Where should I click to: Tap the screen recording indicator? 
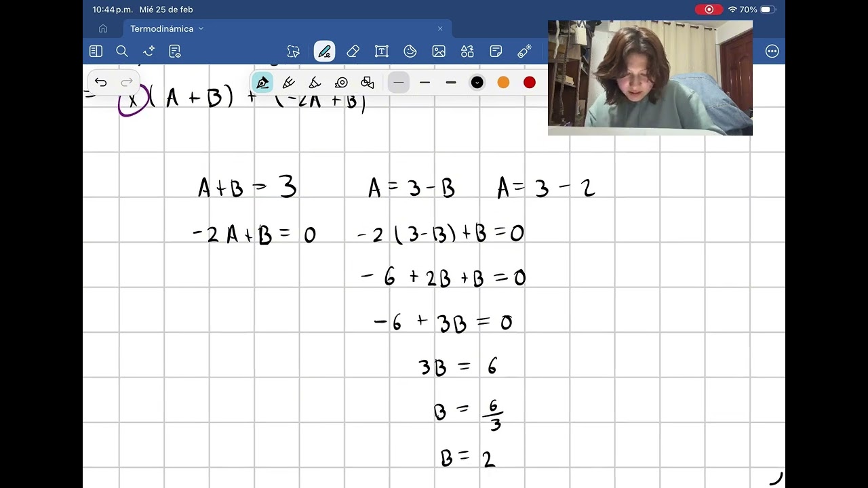(709, 9)
